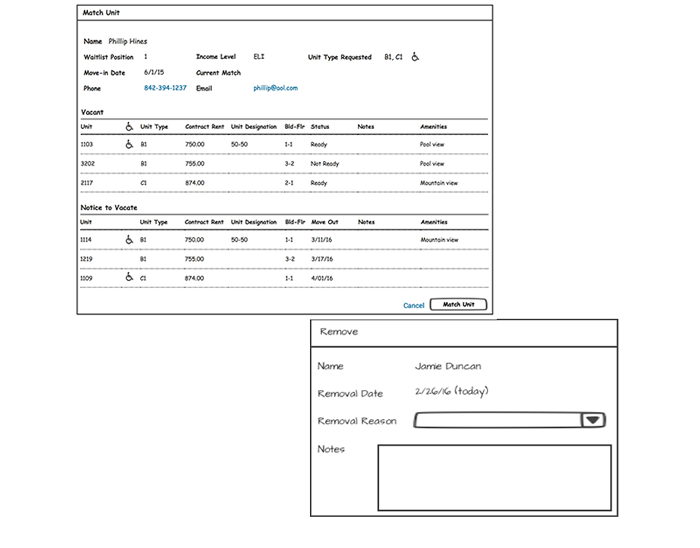Click the name Phillip Hines
This screenshot has width=700, height=548.
pyautogui.click(x=128, y=41)
